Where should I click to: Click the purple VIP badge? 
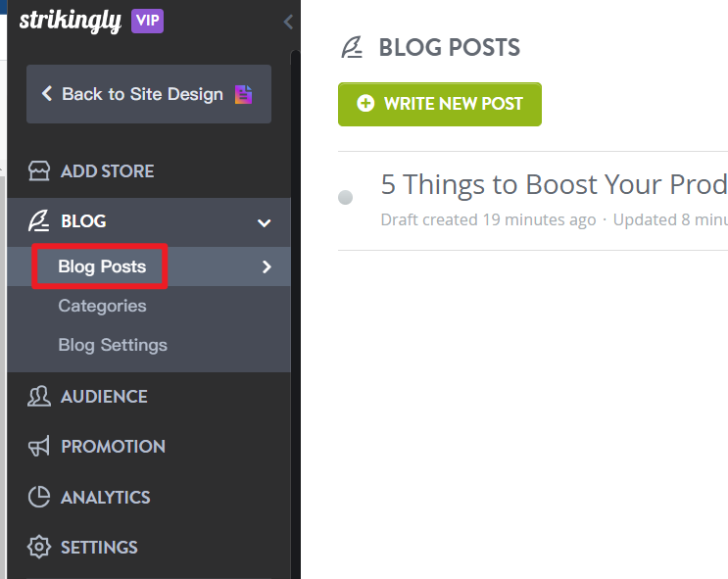[147, 21]
